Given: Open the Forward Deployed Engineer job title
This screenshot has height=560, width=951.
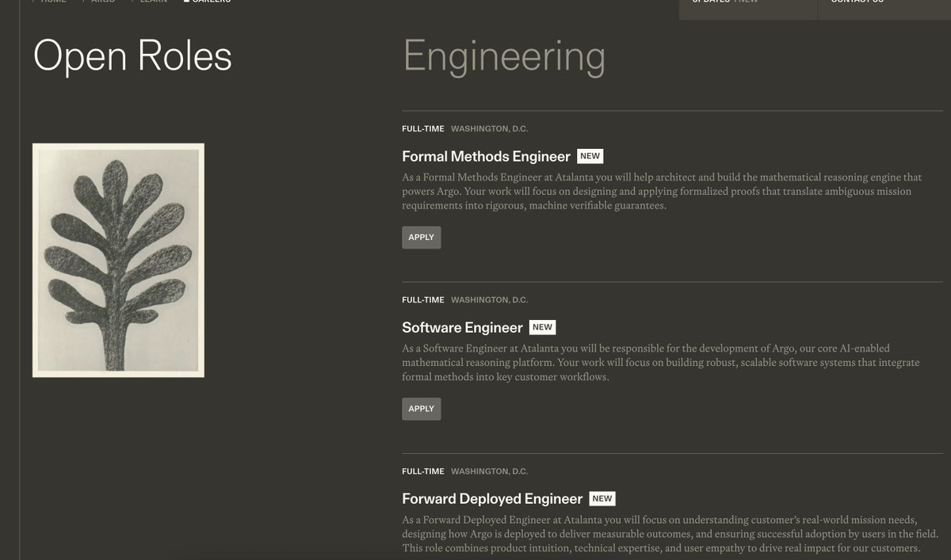Looking at the screenshot, I should (x=492, y=498).
